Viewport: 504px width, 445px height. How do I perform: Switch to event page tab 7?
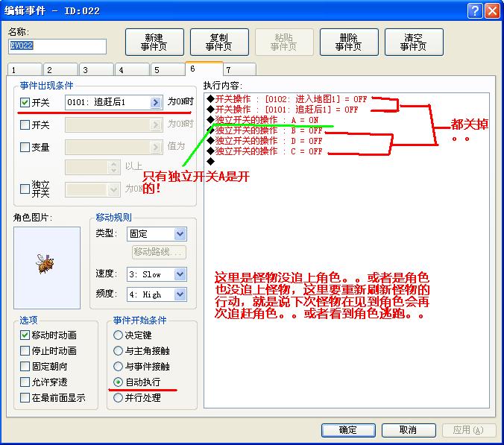pos(240,70)
